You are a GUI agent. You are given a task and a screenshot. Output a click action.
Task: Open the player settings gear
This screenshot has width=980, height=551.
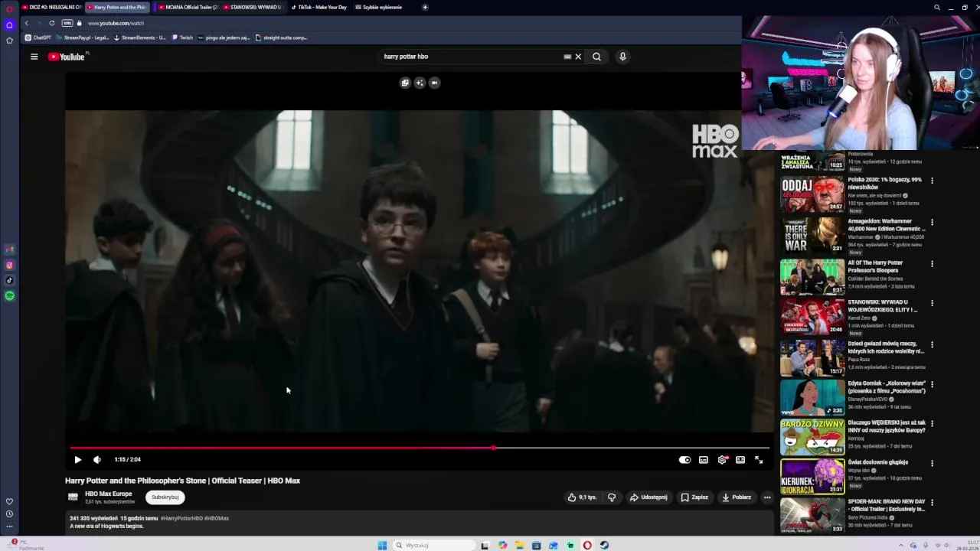coord(722,460)
